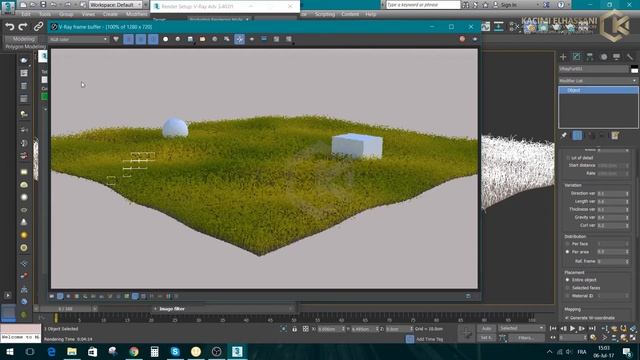Open the Action Center notification icon
Image resolution: width=640 pixels, height=360 pixels.
pyautogui.click(x=627, y=351)
